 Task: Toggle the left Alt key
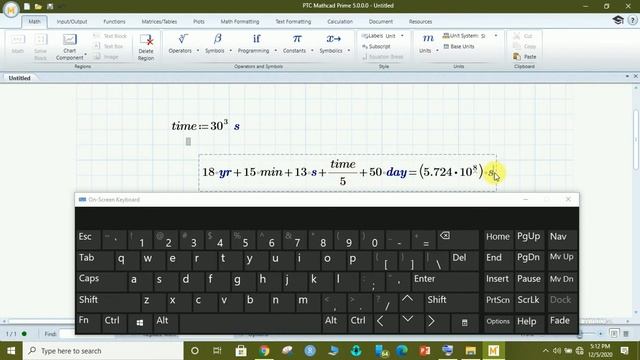pyautogui.click(x=165, y=322)
